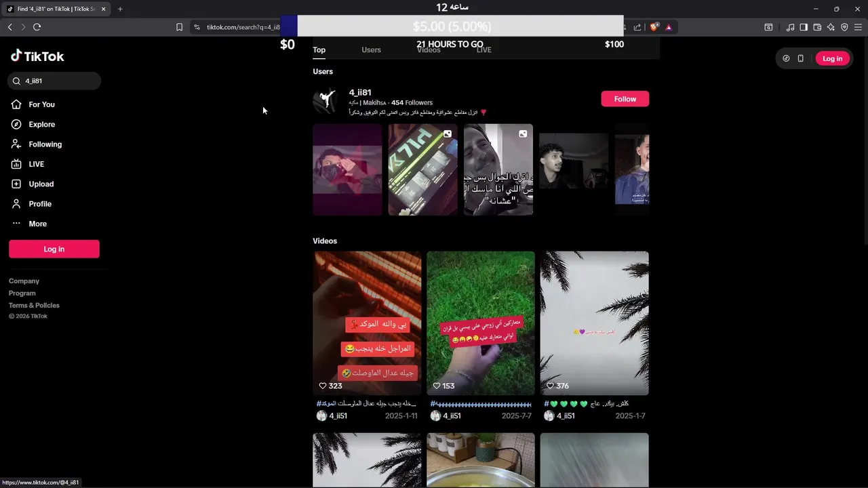868x488 pixels.
Task: Expand the More menu in sidebar
Action: click(x=29, y=224)
